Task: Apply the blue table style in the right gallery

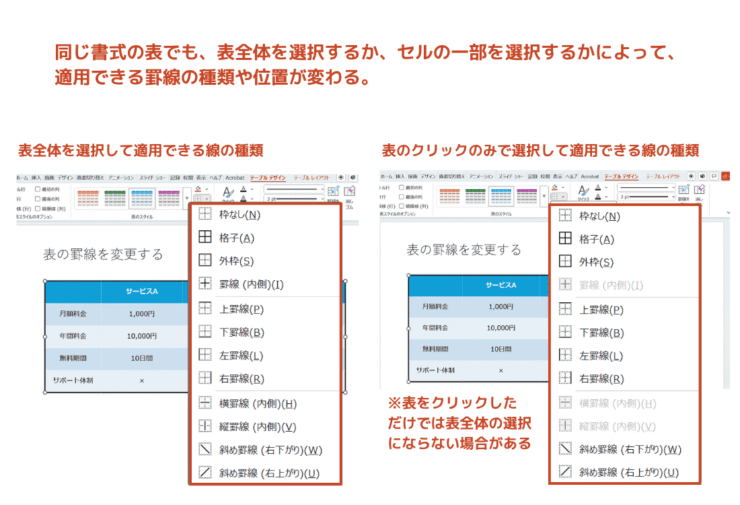Action: click(x=501, y=196)
